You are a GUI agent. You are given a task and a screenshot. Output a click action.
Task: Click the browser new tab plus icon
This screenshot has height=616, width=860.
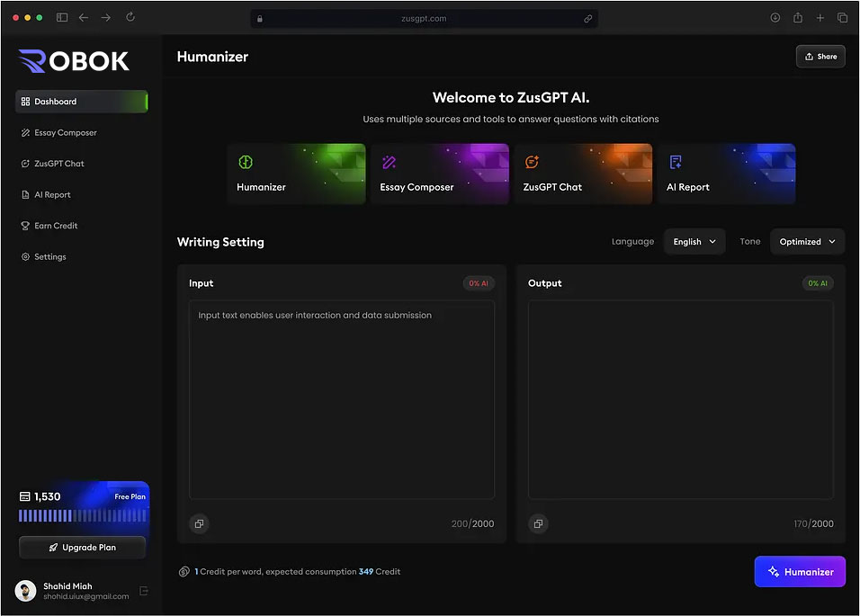click(x=820, y=17)
